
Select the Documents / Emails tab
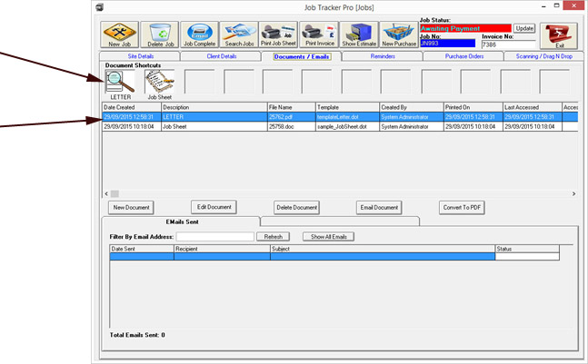(302, 56)
